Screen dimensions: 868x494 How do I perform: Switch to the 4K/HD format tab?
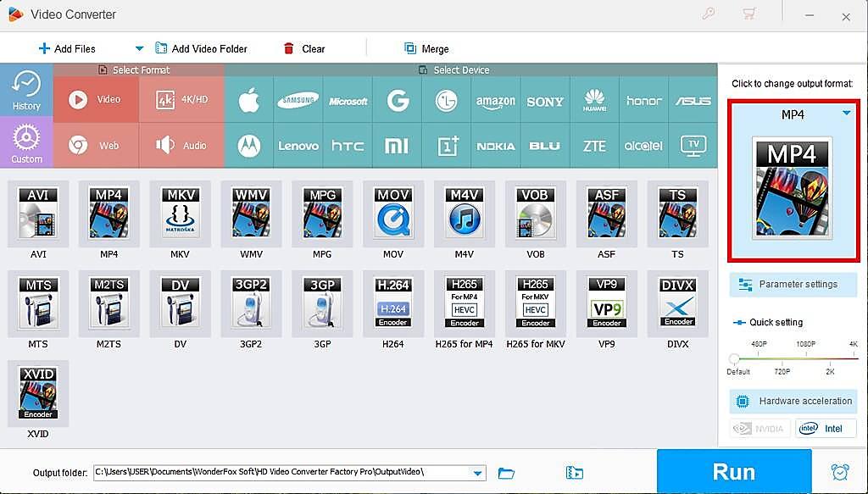tap(181, 100)
